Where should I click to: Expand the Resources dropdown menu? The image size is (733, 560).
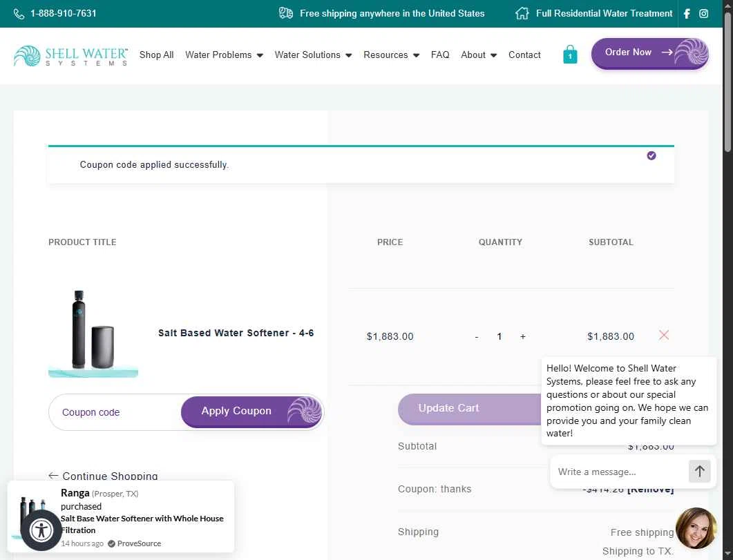391,55
